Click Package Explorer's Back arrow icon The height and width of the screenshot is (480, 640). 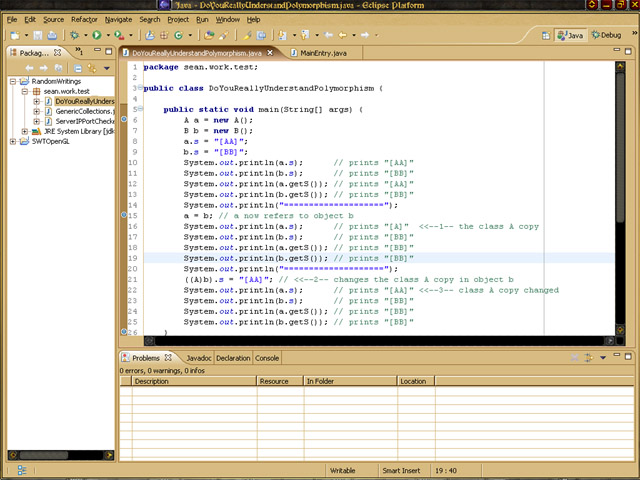(29, 68)
